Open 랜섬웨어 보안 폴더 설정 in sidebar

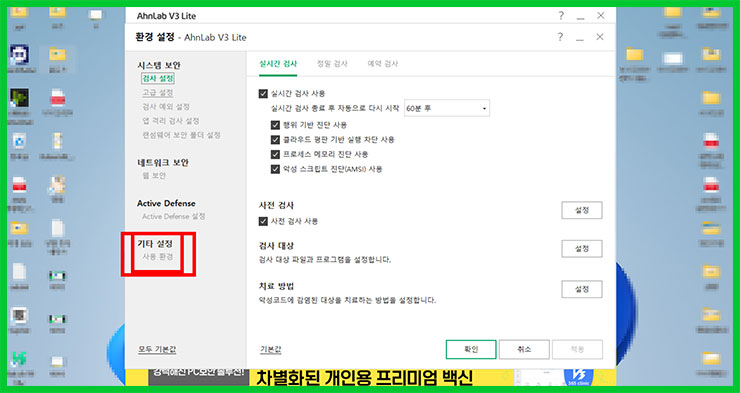[182, 135]
